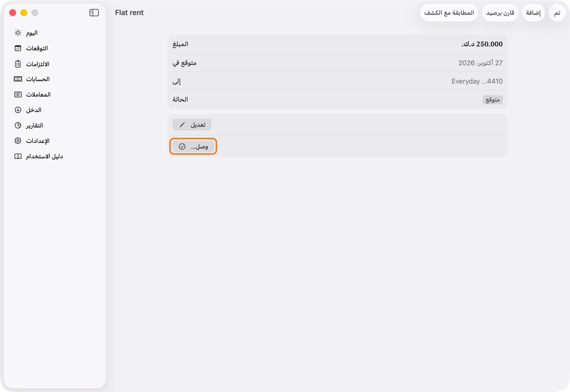Click the checkmark circle icon on وصل button
The width and height of the screenshot is (570, 392).
click(182, 146)
